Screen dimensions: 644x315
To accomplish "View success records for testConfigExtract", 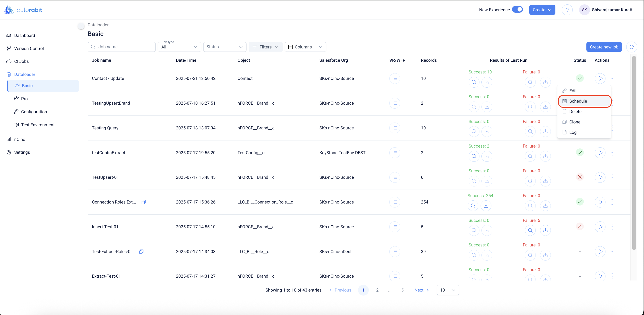I will 474,156.
